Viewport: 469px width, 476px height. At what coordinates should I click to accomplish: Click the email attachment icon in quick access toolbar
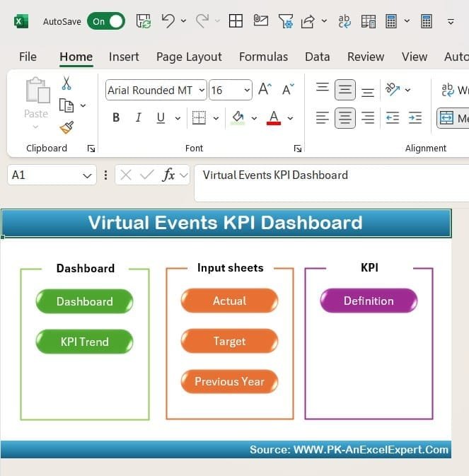pos(261,21)
